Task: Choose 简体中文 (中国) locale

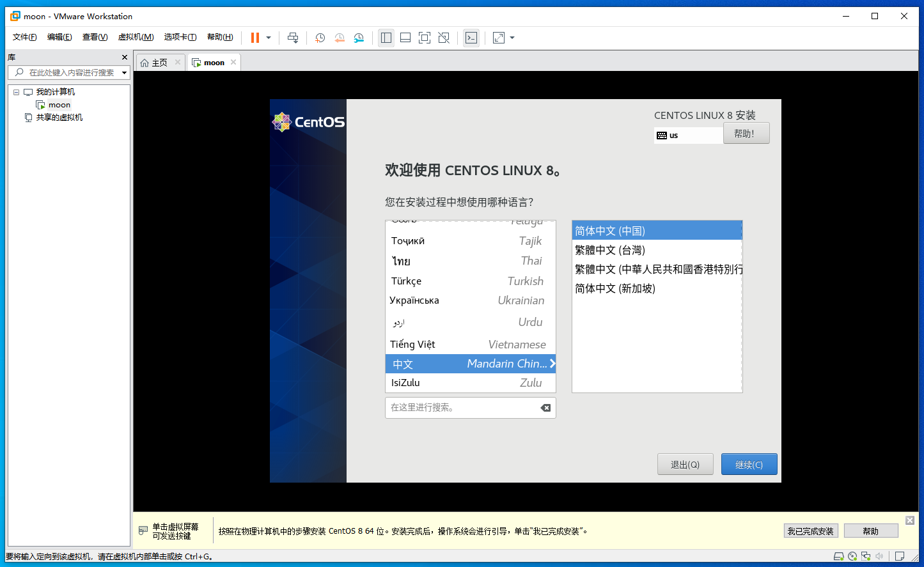Action: (x=657, y=231)
